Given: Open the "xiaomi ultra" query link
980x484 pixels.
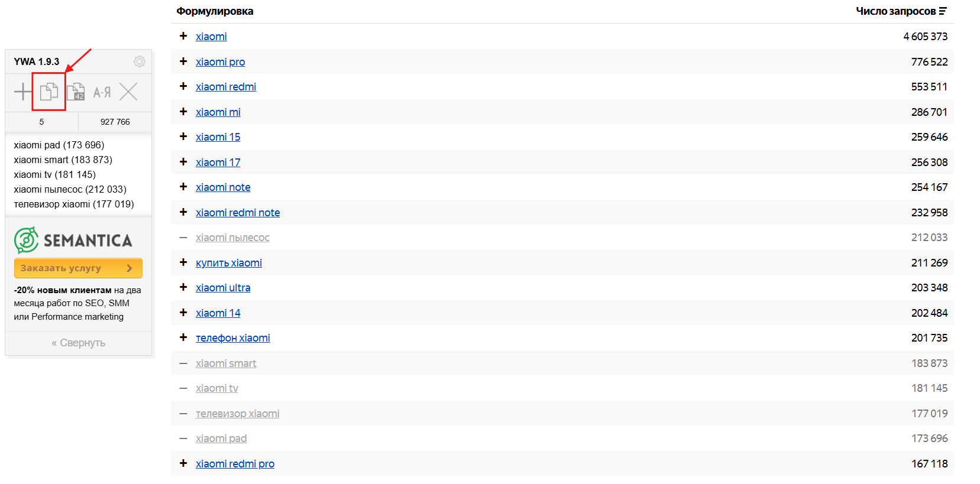Looking at the screenshot, I should pyautogui.click(x=223, y=288).
